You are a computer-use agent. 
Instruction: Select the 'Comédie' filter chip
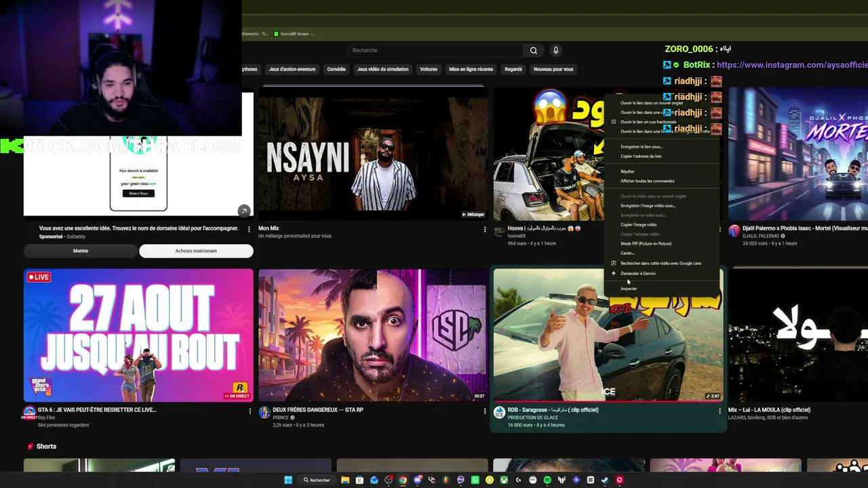pos(336,69)
